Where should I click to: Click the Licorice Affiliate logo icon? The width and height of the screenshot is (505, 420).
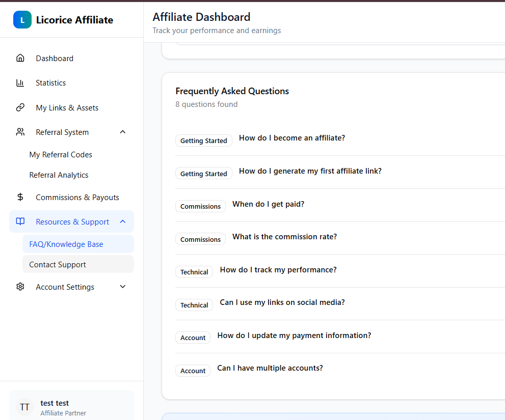click(x=22, y=20)
